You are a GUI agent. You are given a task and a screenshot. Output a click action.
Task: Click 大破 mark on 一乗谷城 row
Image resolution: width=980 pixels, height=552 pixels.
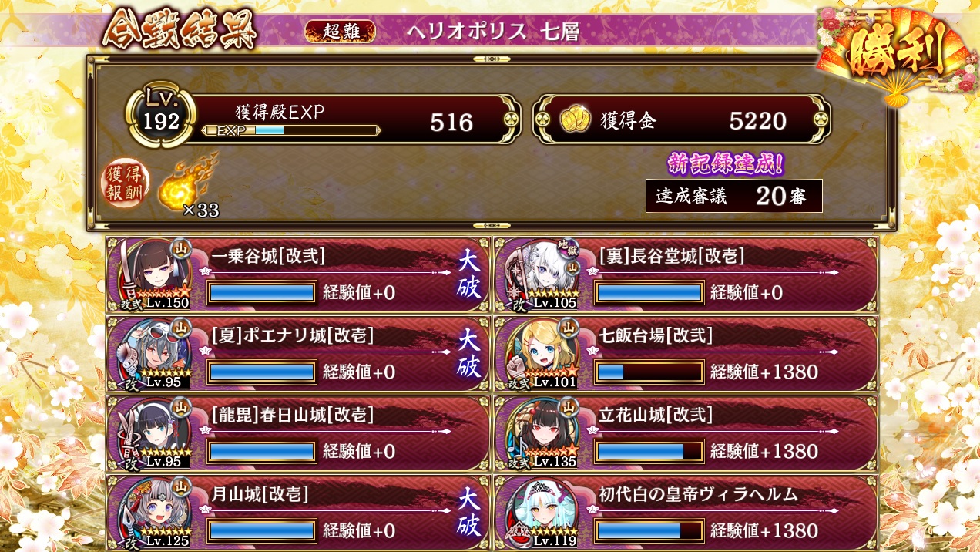pos(469,274)
